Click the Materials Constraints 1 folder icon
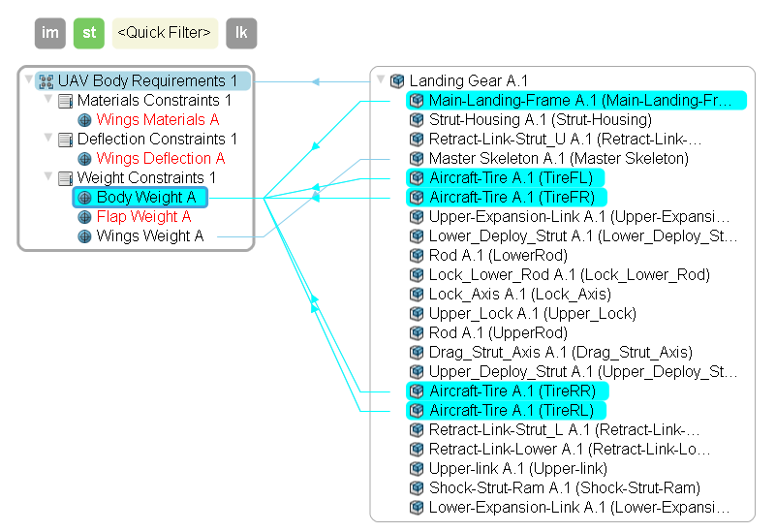Viewport: 776px width, 532px height. 65,101
